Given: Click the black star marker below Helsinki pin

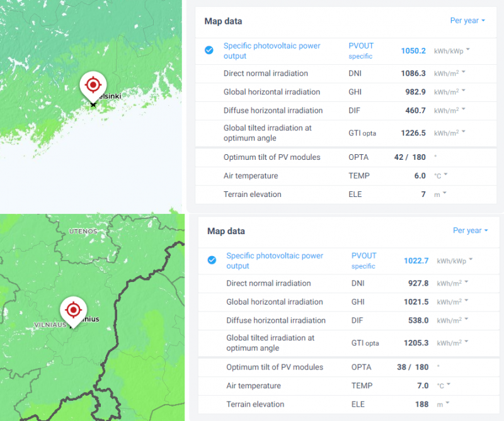Looking at the screenshot, I should (93, 104).
